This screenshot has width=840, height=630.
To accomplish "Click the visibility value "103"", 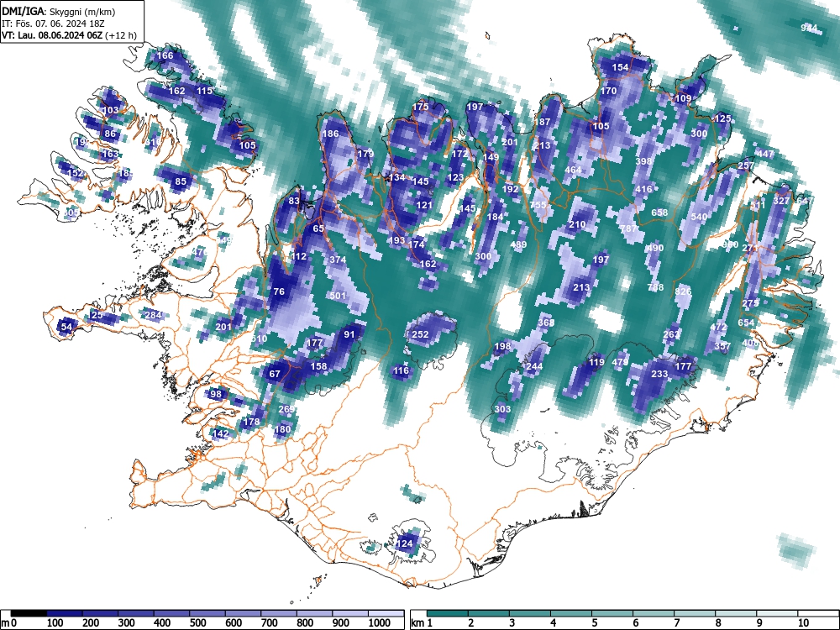I will [x=110, y=110].
